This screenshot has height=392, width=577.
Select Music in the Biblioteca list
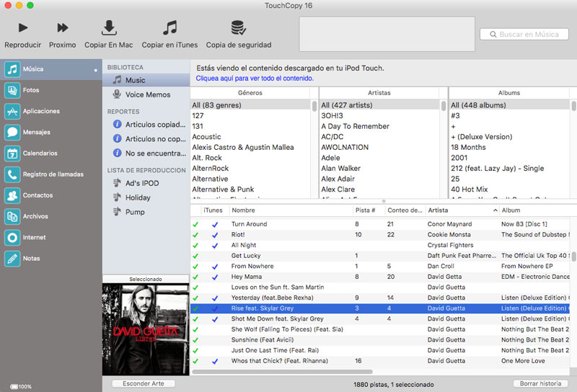tap(146, 80)
